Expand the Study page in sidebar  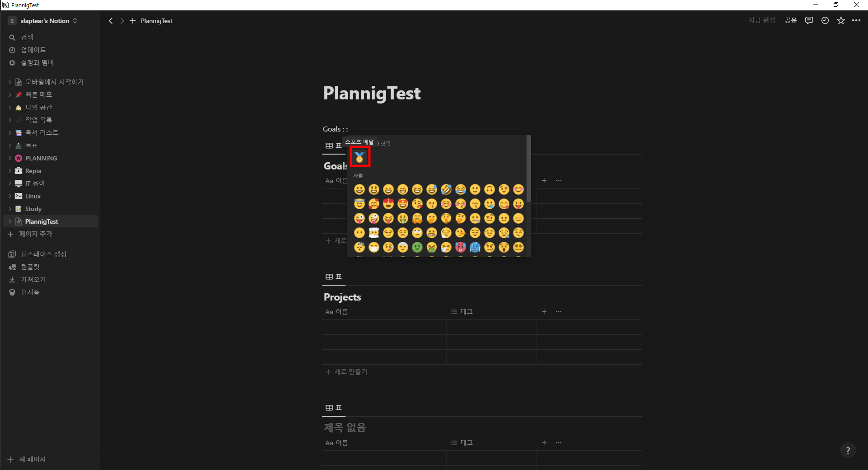click(10, 209)
